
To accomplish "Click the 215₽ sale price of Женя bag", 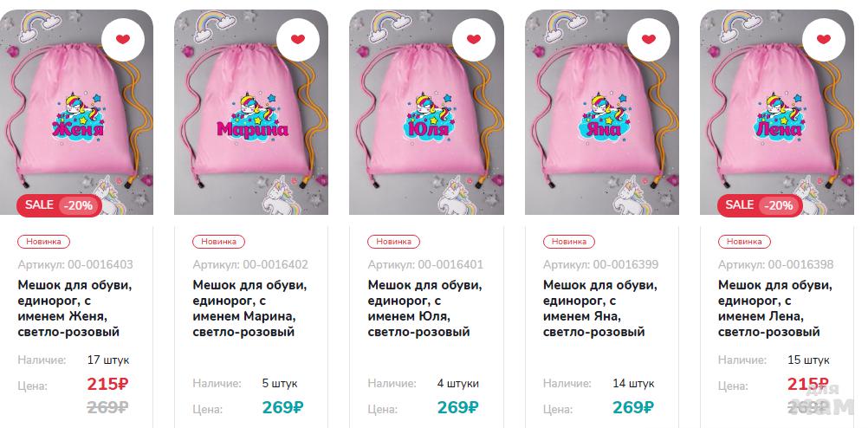I will 108,384.
